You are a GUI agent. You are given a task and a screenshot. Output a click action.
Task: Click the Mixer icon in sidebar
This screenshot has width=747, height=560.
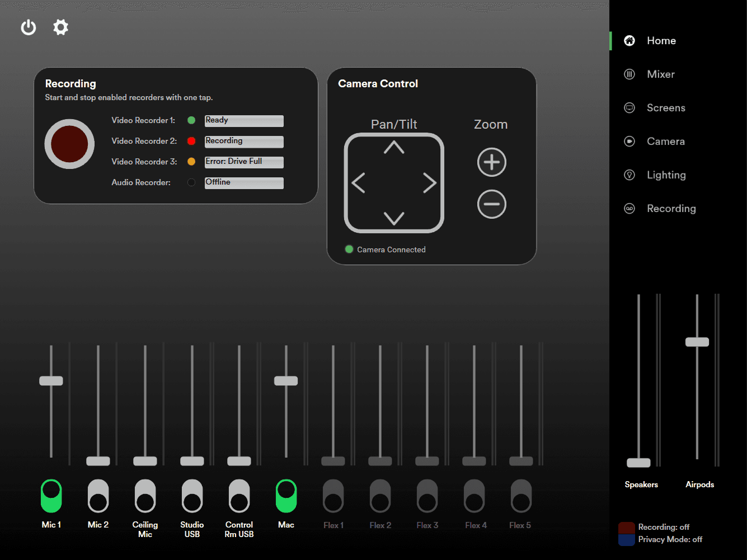pyautogui.click(x=629, y=74)
